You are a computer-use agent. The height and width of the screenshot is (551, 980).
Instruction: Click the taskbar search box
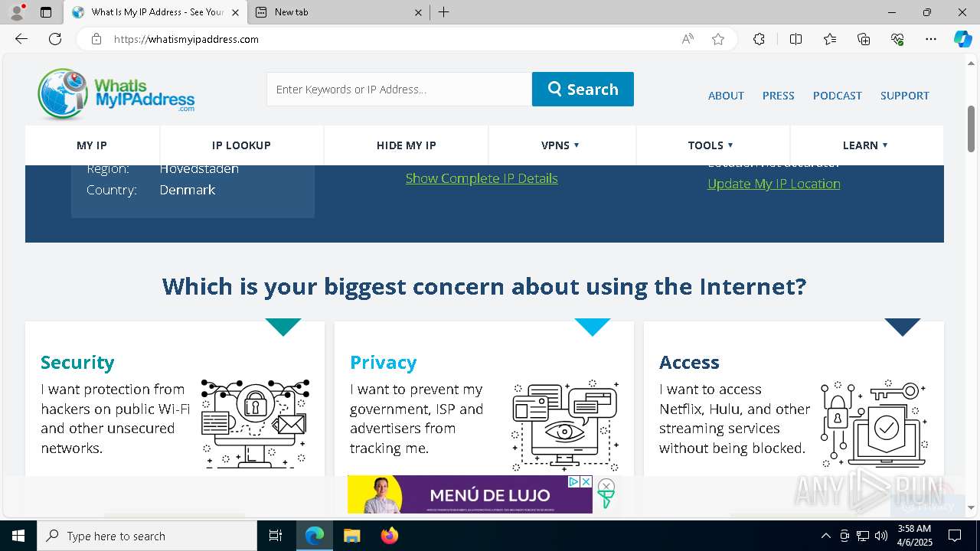[x=147, y=536]
